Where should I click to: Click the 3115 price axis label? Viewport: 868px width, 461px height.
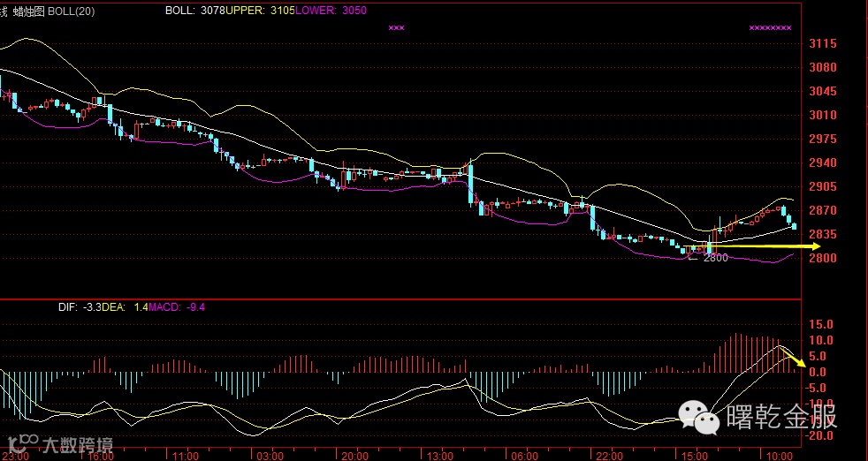click(x=823, y=44)
